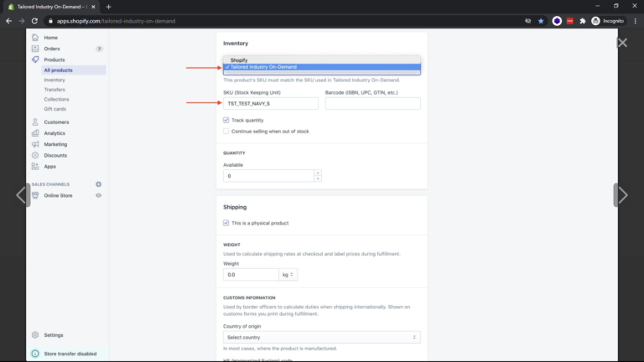Add a sales channel with plus icon
644x362 pixels.
click(98, 184)
